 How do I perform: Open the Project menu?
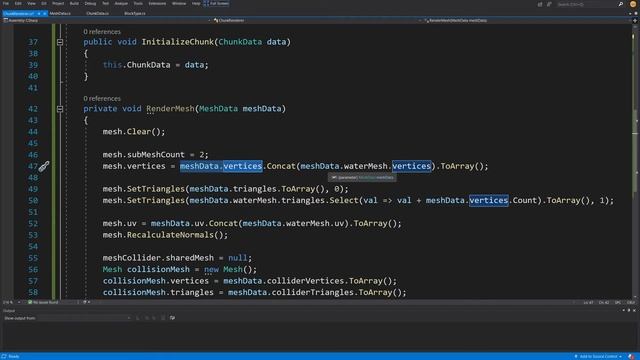click(x=58, y=3)
